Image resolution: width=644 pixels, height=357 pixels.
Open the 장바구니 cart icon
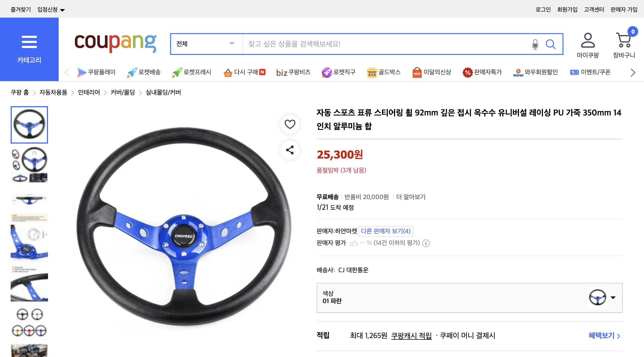click(623, 41)
